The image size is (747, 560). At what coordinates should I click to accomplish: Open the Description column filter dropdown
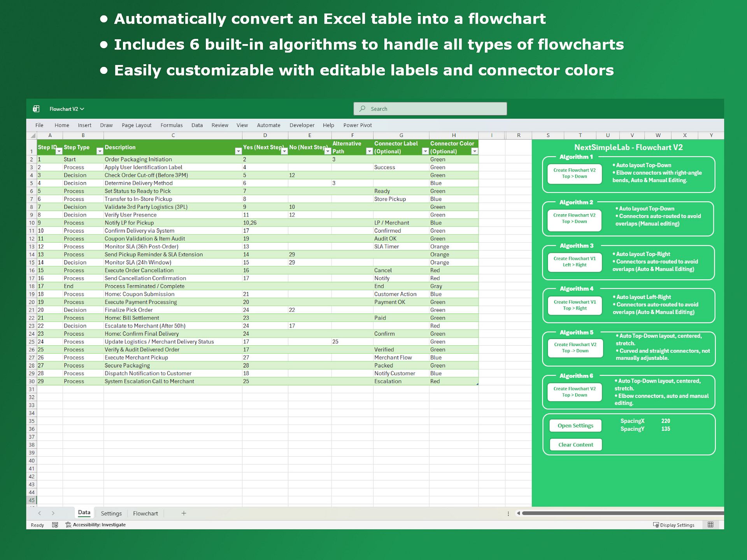[238, 151]
